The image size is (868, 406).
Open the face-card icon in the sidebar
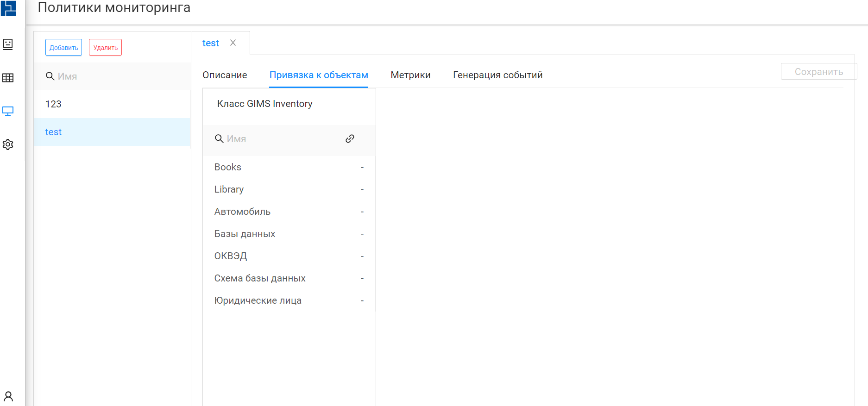tap(8, 44)
